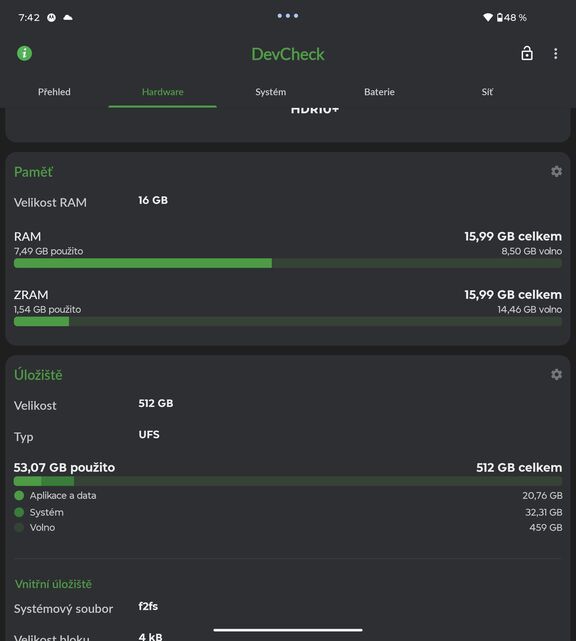The height and width of the screenshot is (641, 576).
Task: Switch to the Přehled tab
Action: 54,92
